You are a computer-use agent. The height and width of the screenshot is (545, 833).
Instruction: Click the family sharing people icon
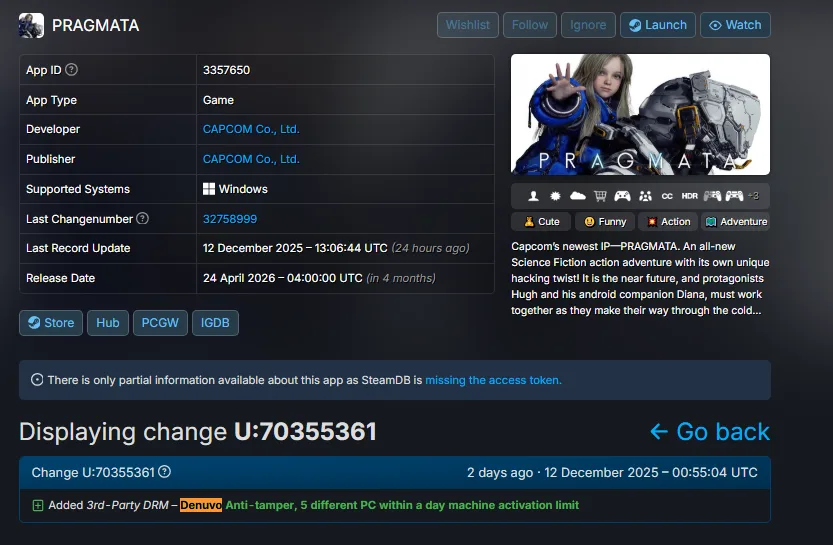point(645,196)
